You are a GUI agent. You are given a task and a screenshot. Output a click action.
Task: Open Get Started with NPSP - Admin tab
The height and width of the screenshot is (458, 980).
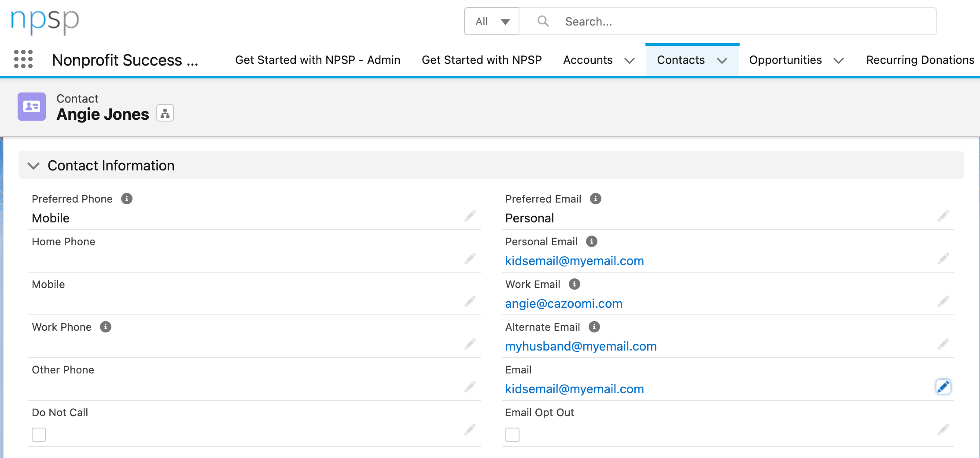point(318,60)
